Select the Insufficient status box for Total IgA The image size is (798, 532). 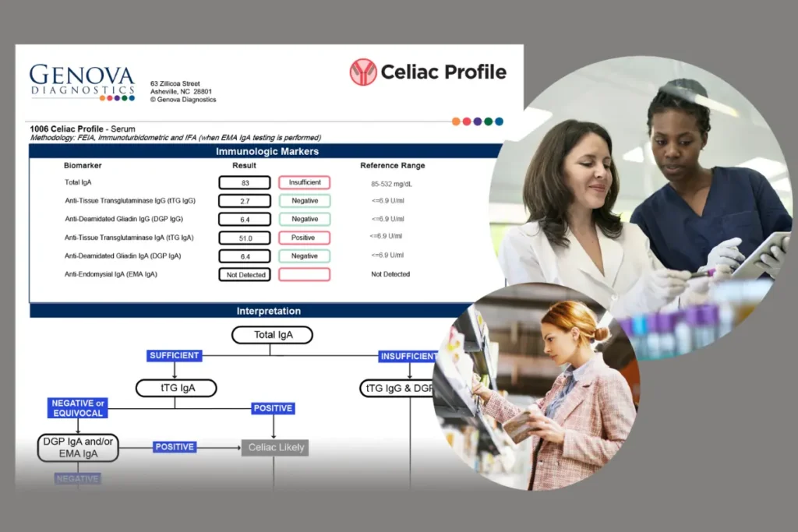coord(304,182)
